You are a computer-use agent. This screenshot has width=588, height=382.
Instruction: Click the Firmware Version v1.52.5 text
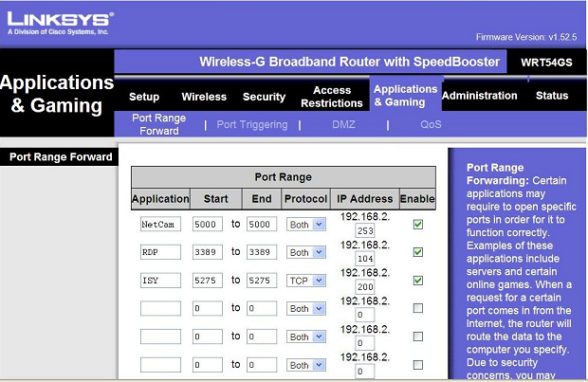click(x=526, y=37)
